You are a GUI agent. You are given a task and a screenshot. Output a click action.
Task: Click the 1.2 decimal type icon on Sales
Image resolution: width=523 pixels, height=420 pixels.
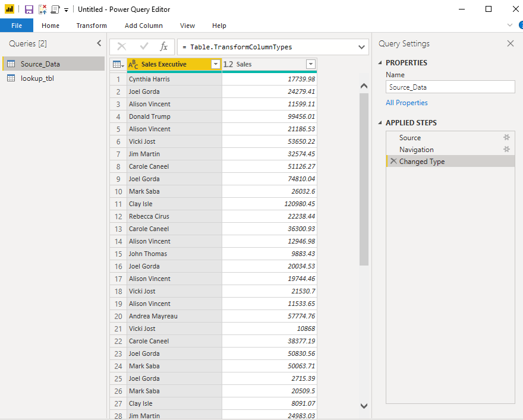[228, 64]
